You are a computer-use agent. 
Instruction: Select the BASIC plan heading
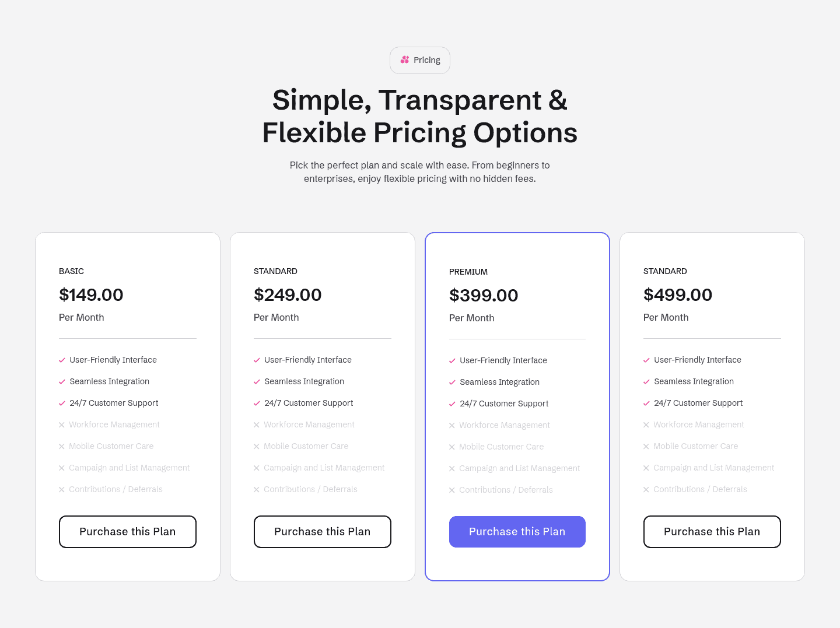pos(71,271)
